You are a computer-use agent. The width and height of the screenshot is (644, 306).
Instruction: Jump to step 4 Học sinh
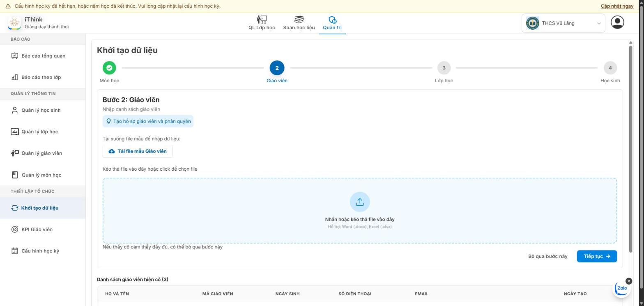point(610,68)
